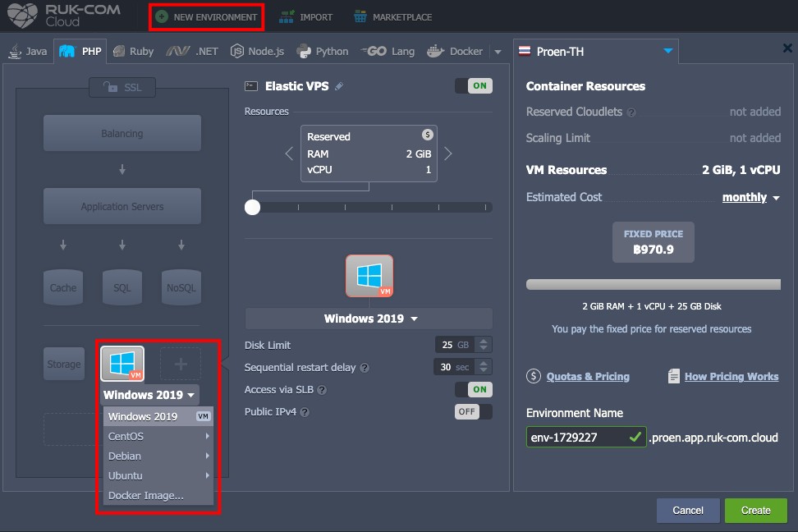
Task: Open help for Public IPv4
Action: tap(305, 412)
